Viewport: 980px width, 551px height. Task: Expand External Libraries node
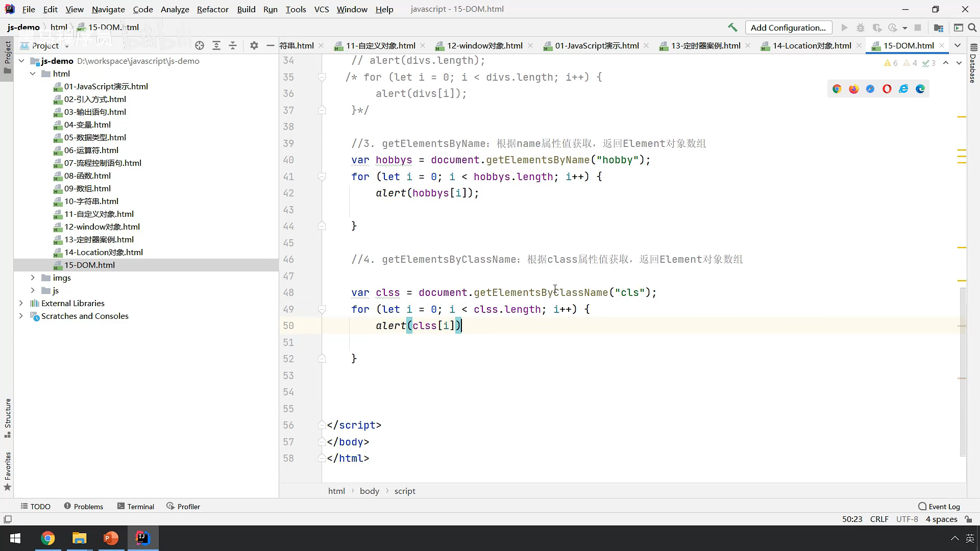click(21, 303)
